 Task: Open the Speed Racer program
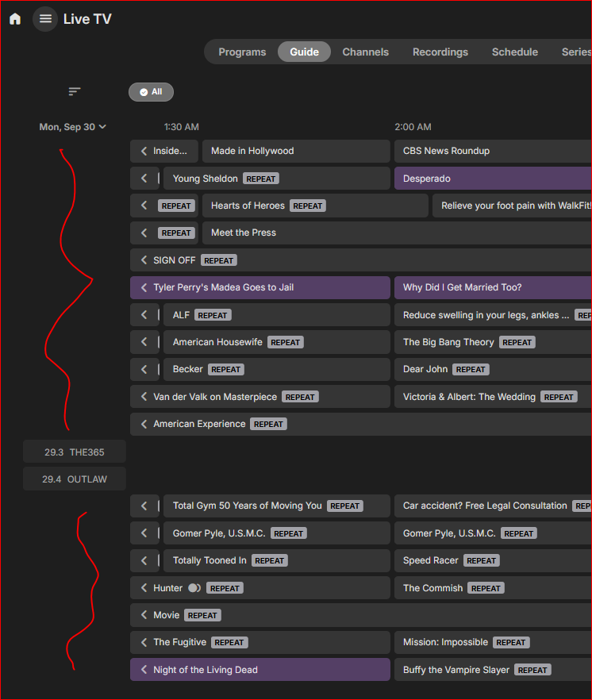pos(493,560)
